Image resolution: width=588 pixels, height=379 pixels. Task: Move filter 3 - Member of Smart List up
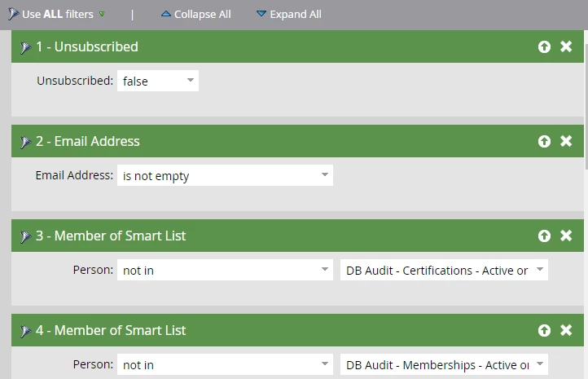544,236
